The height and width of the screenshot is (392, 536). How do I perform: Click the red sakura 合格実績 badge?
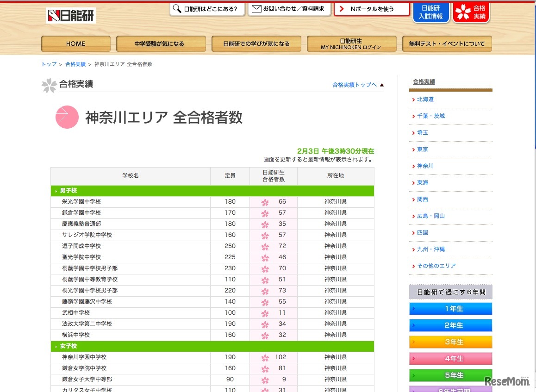471,12
